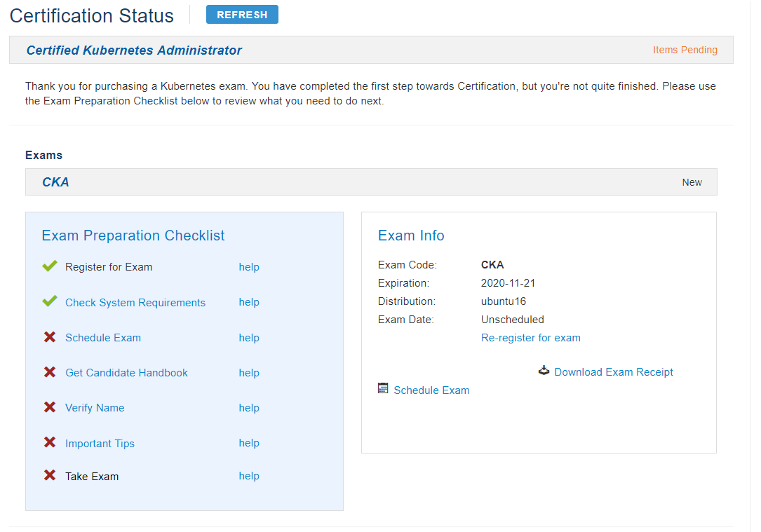Select the exam code value CKA
The height and width of the screenshot is (532, 761).
[492, 265]
